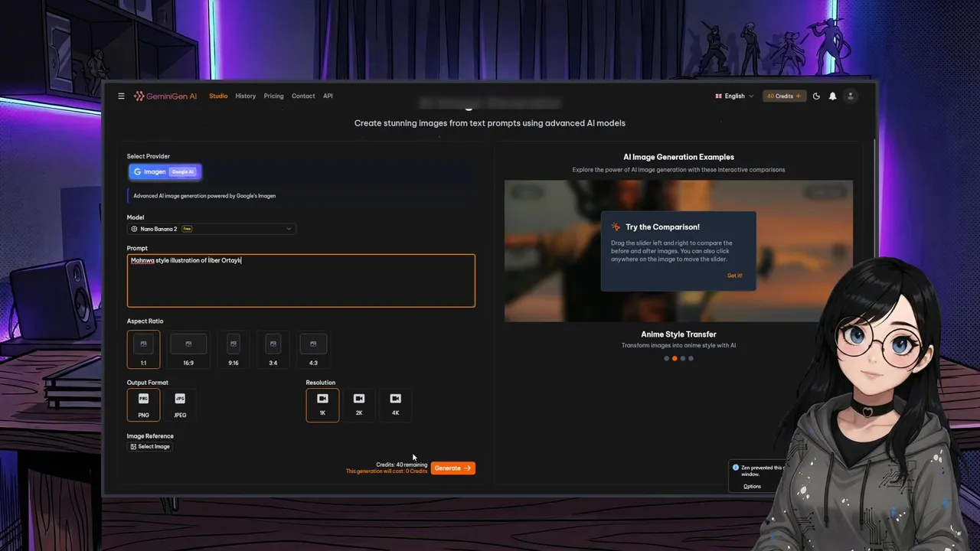Click the 'Anime Style Transfer' caption
Image resolution: width=980 pixels, height=551 pixels.
point(678,334)
